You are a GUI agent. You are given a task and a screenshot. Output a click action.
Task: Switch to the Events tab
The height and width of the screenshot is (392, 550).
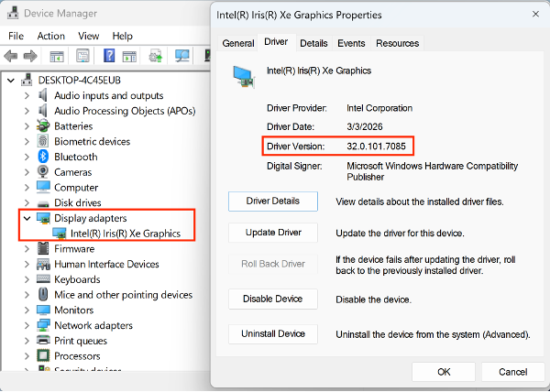coord(351,43)
